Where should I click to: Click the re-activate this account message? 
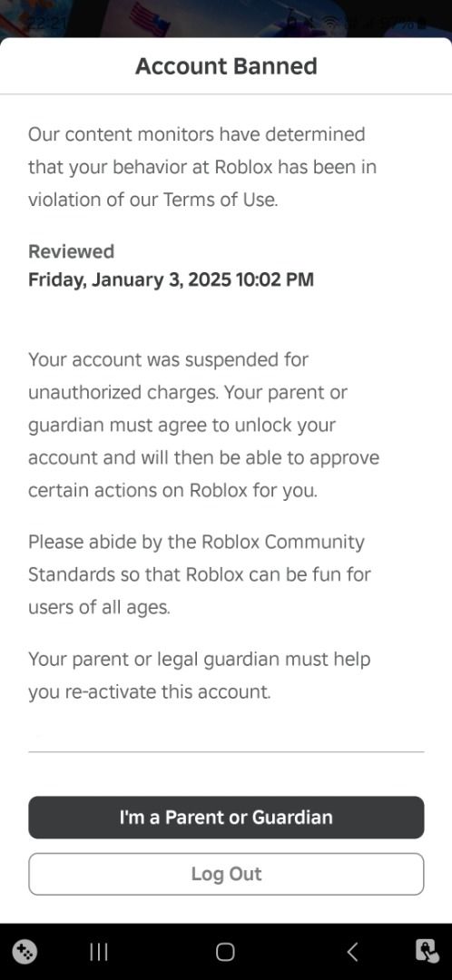(x=200, y=675)
